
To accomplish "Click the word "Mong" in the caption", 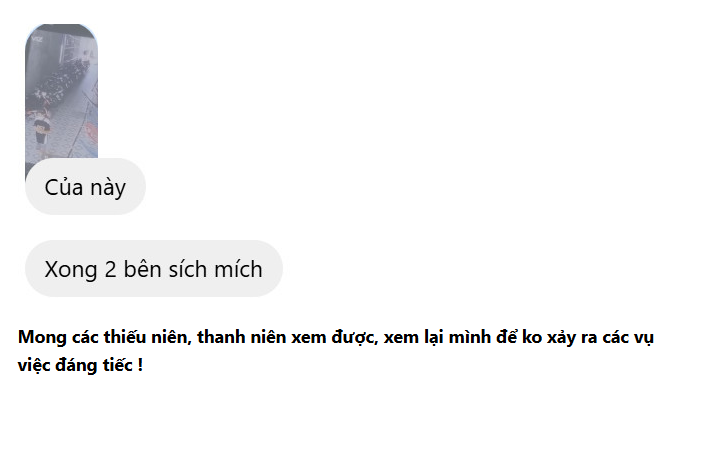I will point(40,337).
